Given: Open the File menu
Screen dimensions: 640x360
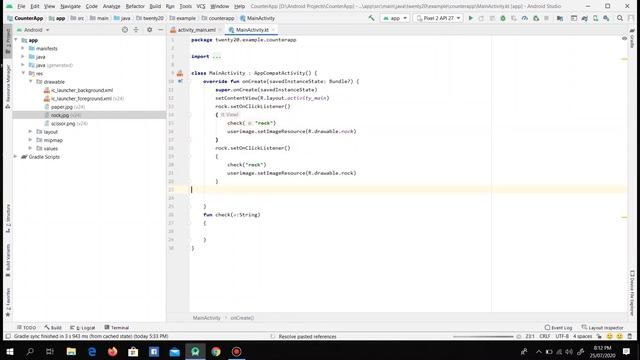Looking at the screenshot, I should 21,6.
